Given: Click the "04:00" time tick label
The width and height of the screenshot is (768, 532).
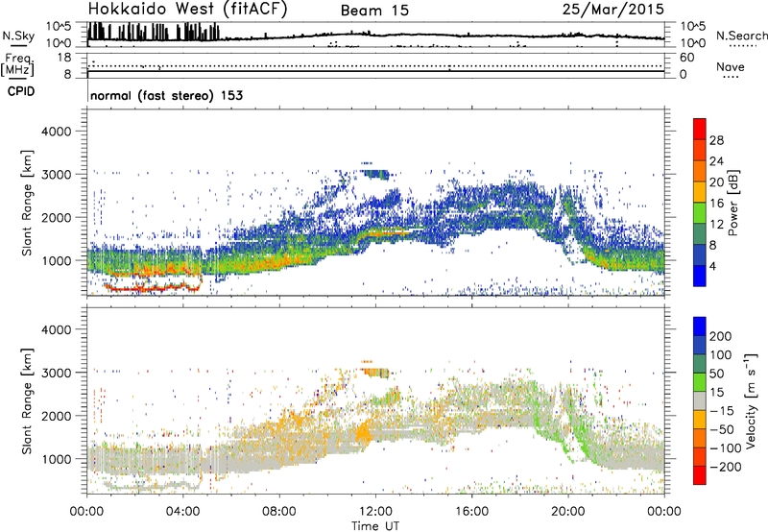Looking at the screenshot, I should coord(182,512).
